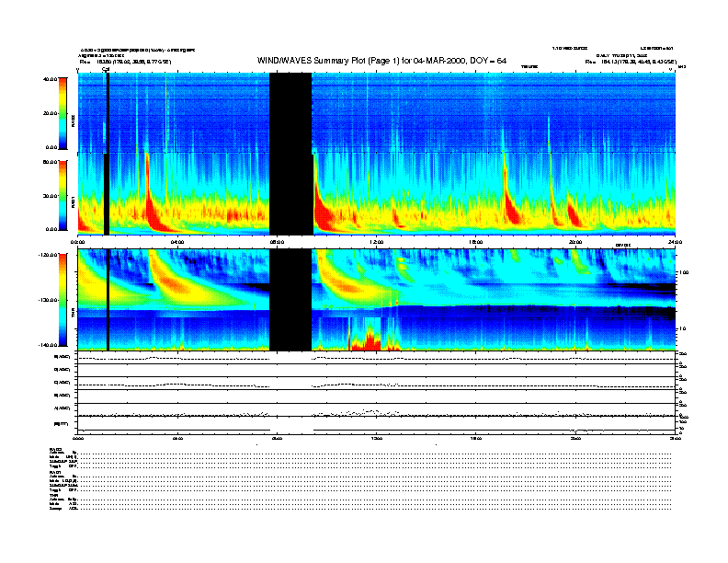Click 00:00 tick label below RAD1 spectrogram
This screenshot has width=728, height=563.
pos(77,242)
